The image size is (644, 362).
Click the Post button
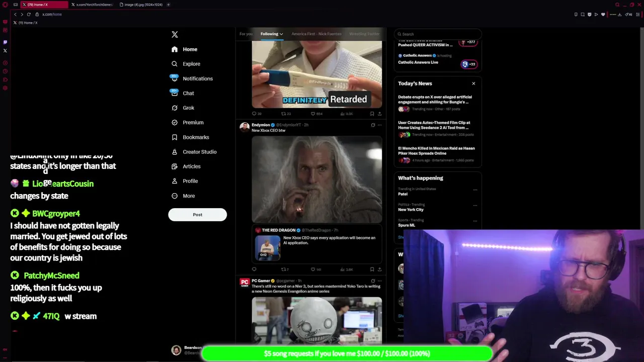pyautogui.click(x=197, y=215)
